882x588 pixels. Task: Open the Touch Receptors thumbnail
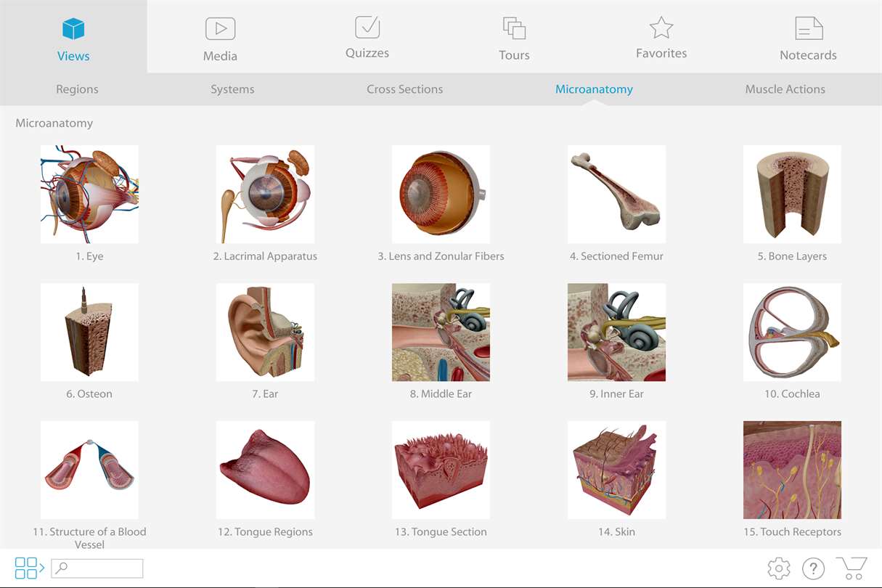(792, 470)
